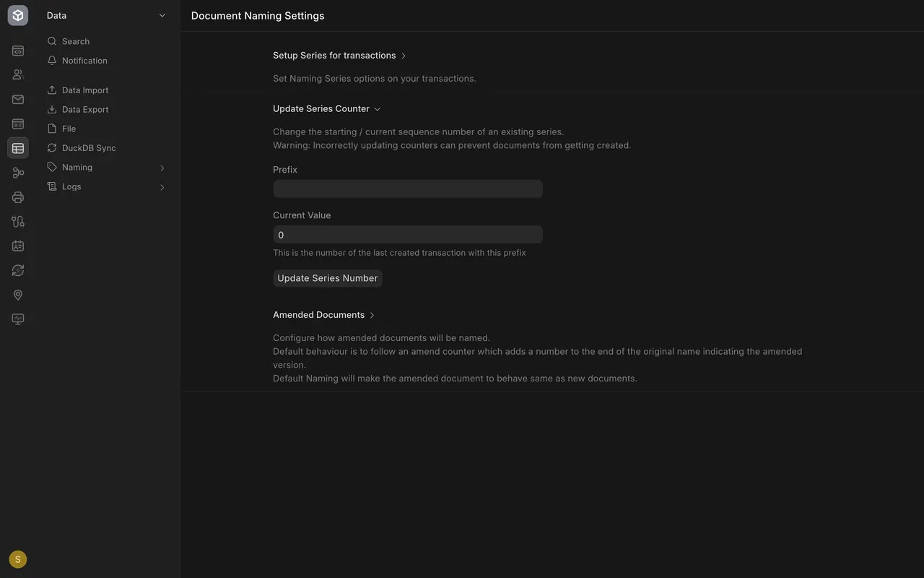
Task: Open Notification in the sidebar
Action: 106,61
